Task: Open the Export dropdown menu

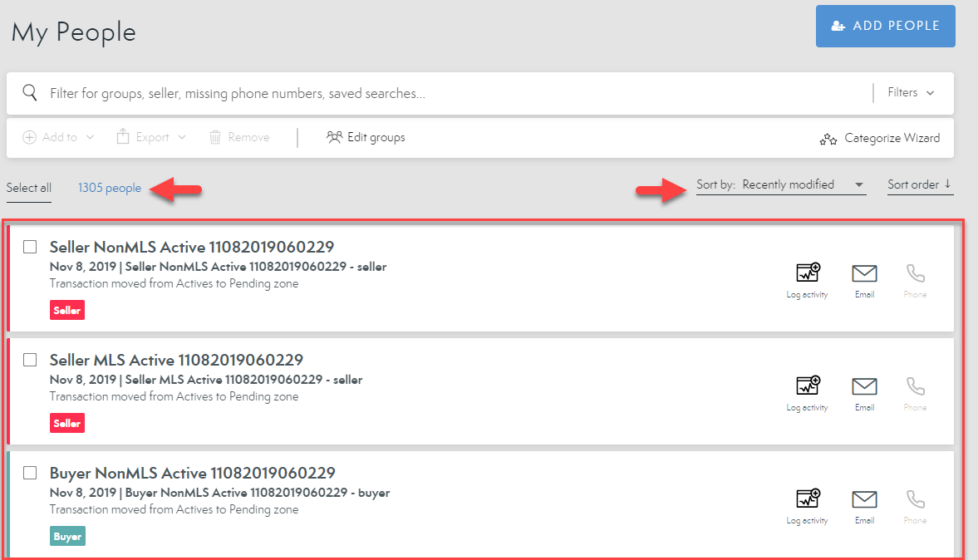Action: [x=151, y=137]
